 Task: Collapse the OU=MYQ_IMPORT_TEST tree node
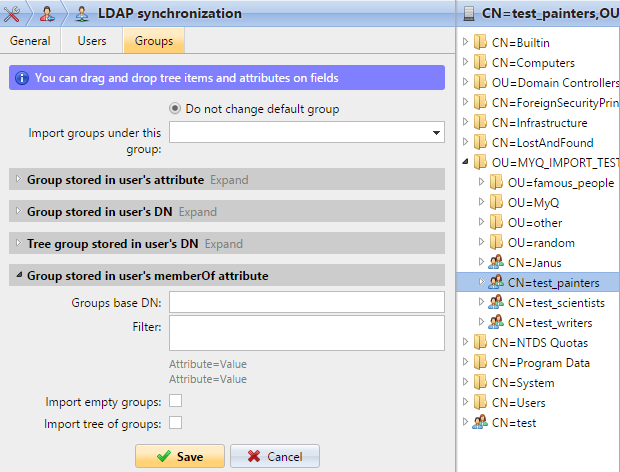[465, 163]
